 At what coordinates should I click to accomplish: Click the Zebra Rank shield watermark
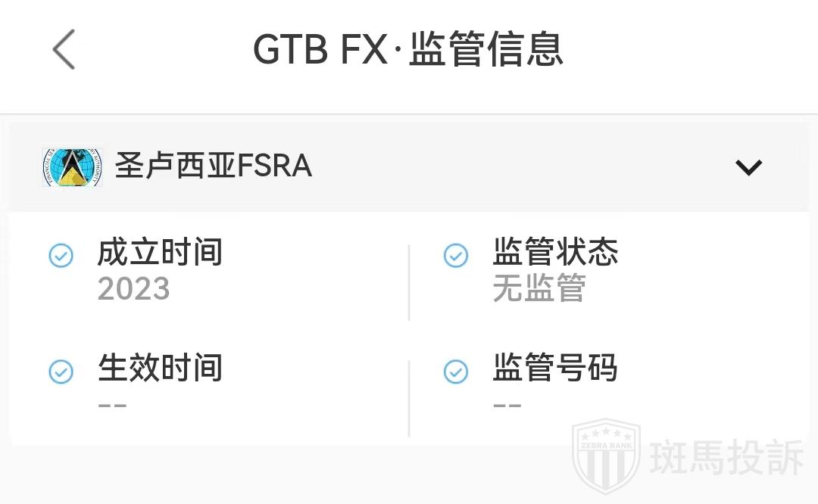coord(606,456)
